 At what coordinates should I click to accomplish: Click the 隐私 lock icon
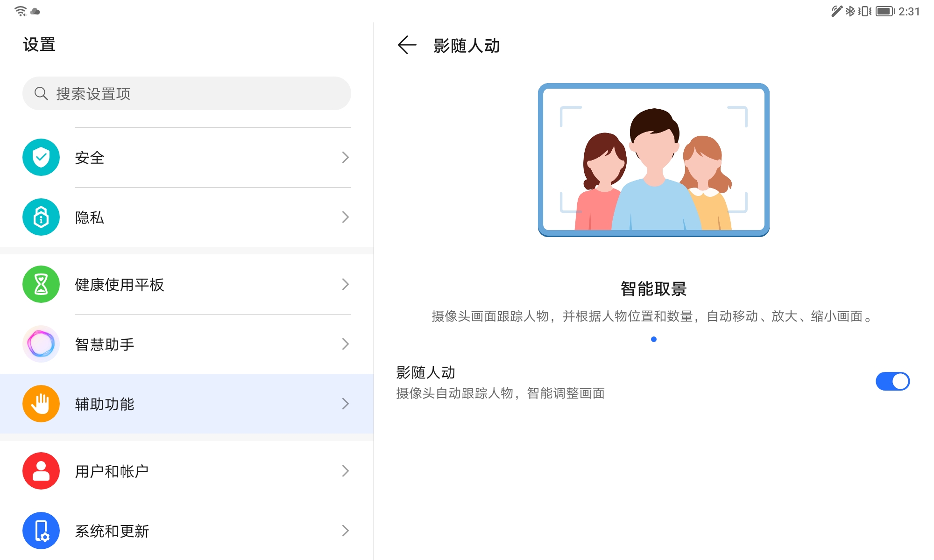coord(41,217)
